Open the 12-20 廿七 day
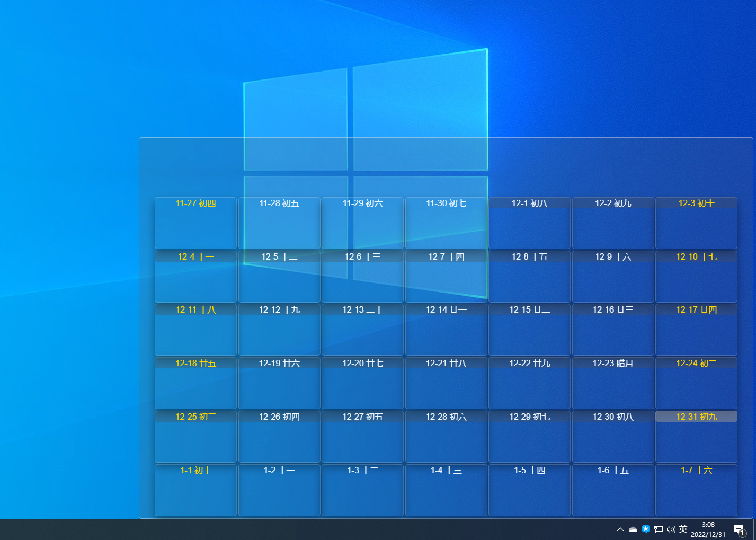 362,383
